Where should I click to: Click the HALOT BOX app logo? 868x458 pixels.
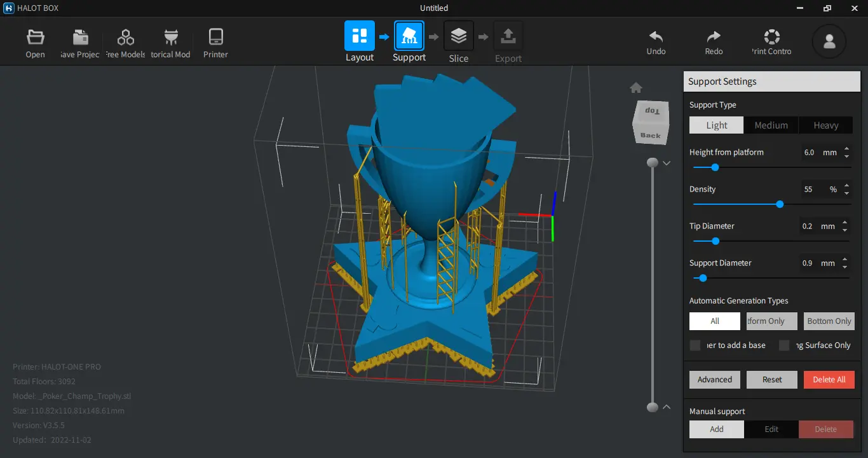pos(9,8)
